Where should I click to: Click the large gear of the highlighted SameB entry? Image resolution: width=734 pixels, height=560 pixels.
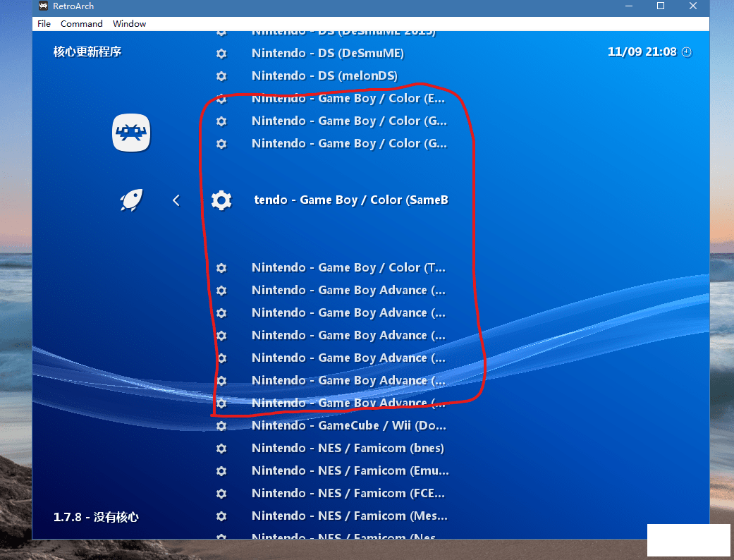(221, 200)
